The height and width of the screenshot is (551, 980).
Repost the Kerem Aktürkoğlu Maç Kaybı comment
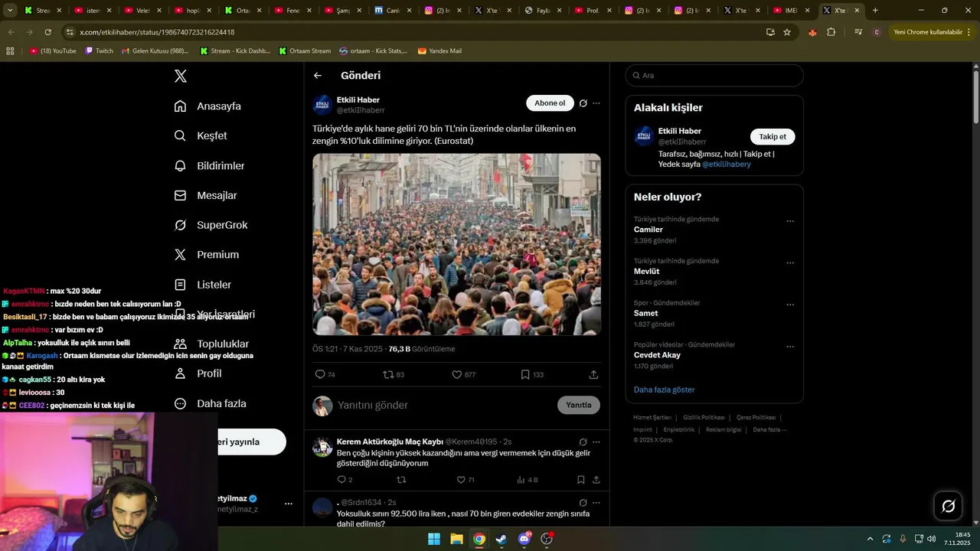[x=401, y=480]
